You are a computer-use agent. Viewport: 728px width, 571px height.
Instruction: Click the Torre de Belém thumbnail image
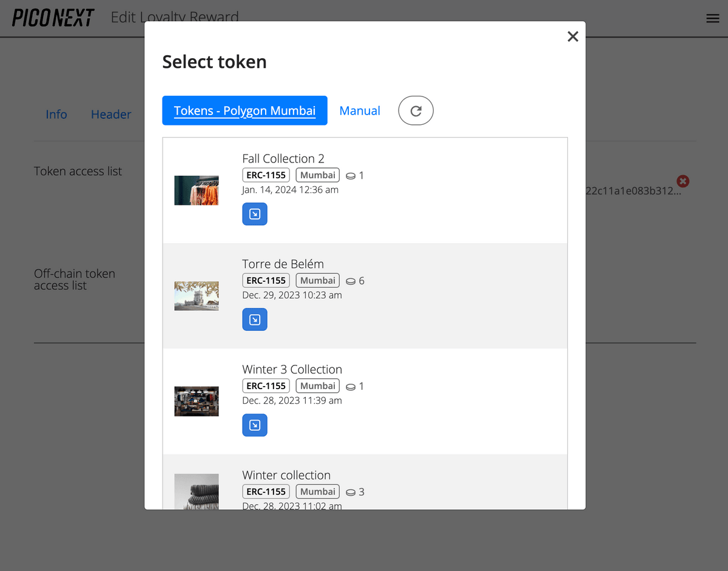click(x=197, y=295)
